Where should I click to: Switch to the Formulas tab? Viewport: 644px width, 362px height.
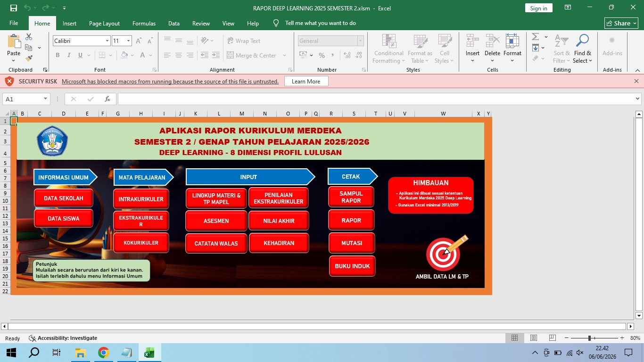(144, 23)
